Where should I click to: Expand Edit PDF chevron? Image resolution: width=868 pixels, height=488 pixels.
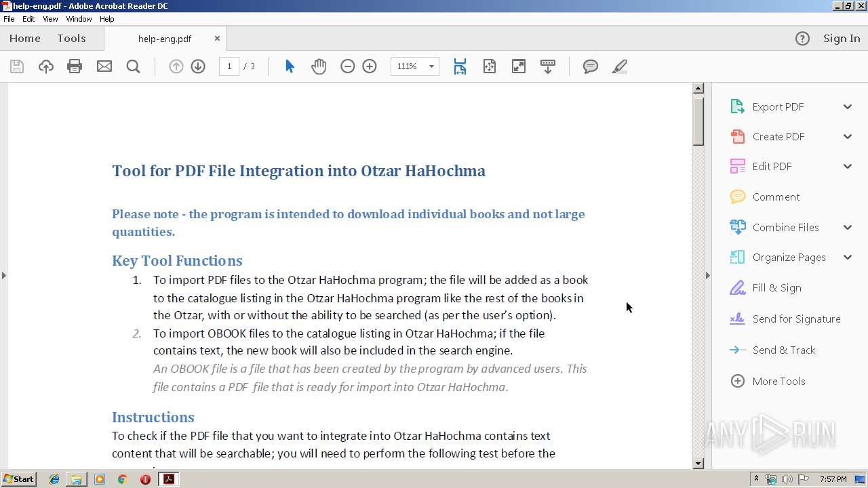tap(848, 166)
